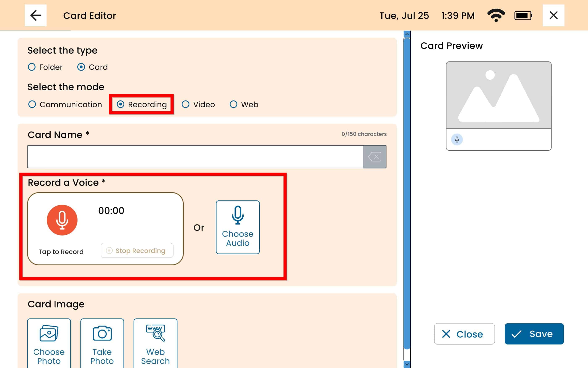Clear the Card Name field with backspace icon
This screenshot has width=588, height=368.
click(x=374, y=157)
